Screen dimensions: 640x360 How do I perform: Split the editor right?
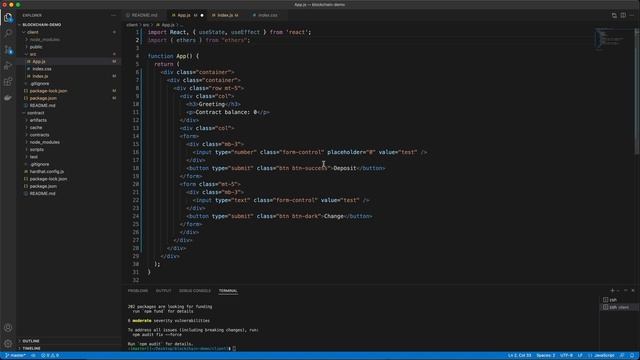pos(623,16)
